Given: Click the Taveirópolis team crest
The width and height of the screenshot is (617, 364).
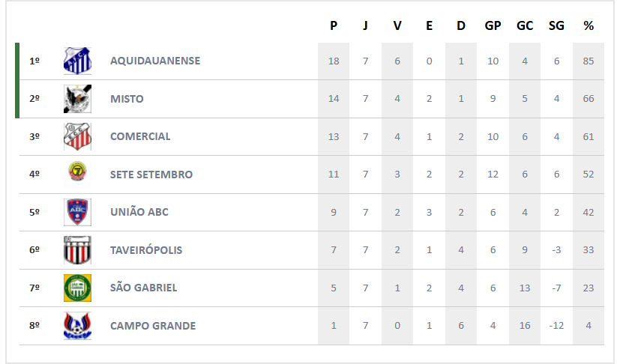Looking at the screenshot, I should click(x=77, y=250).
